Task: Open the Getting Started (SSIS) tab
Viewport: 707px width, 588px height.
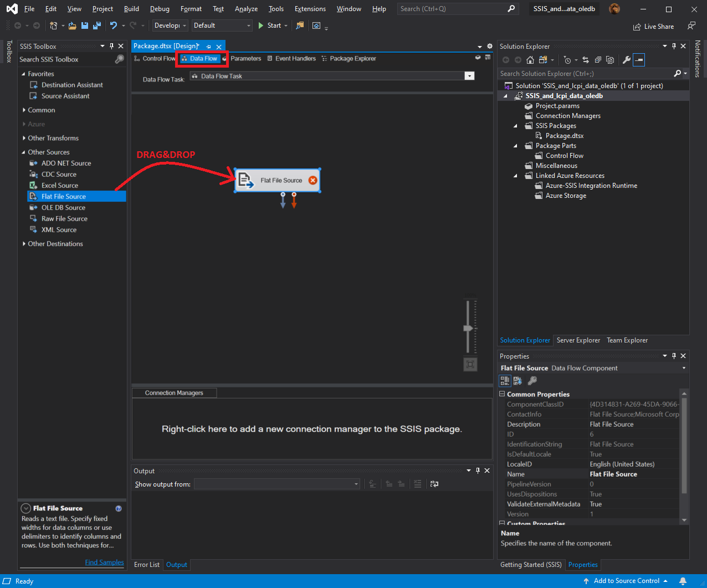Action: 531,565
